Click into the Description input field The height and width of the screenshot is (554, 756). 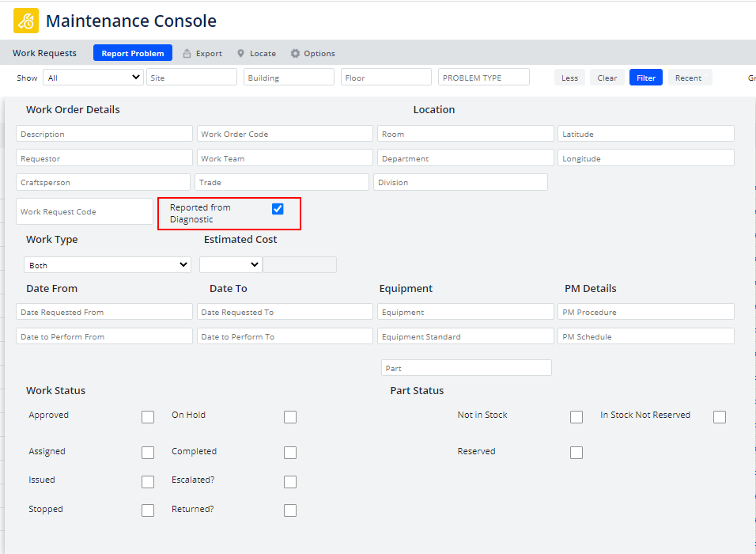coord(104,135)
